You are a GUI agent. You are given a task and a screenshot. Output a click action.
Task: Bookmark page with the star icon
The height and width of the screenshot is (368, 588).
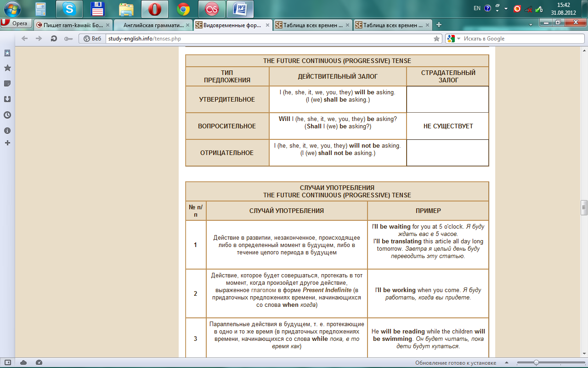click(436, 39)
